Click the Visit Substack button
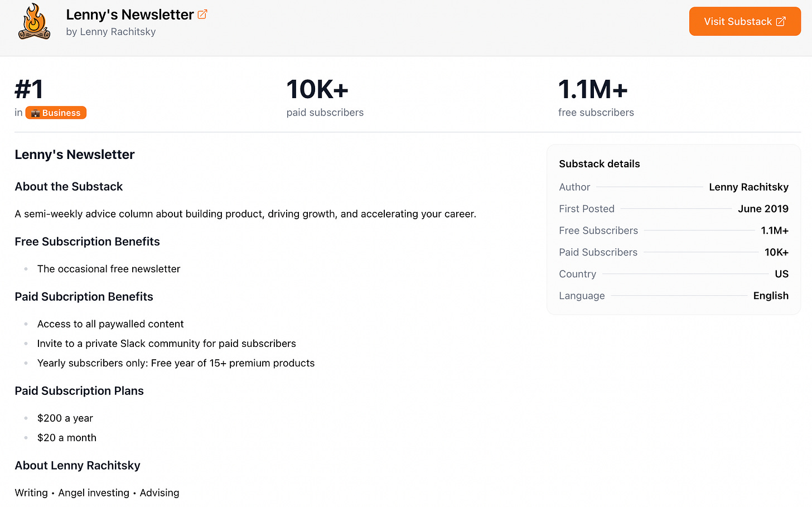 click(745, 21)
